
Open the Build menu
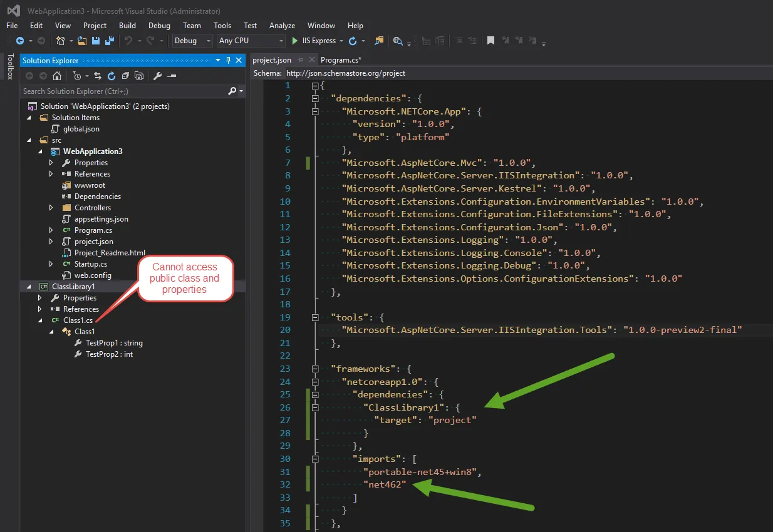click(127, 26)
